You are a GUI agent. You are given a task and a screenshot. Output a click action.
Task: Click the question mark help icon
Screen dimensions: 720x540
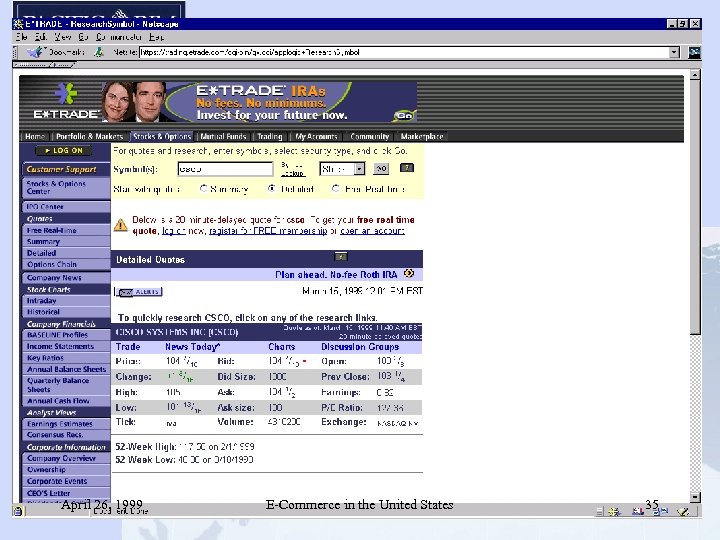[407, 168]
